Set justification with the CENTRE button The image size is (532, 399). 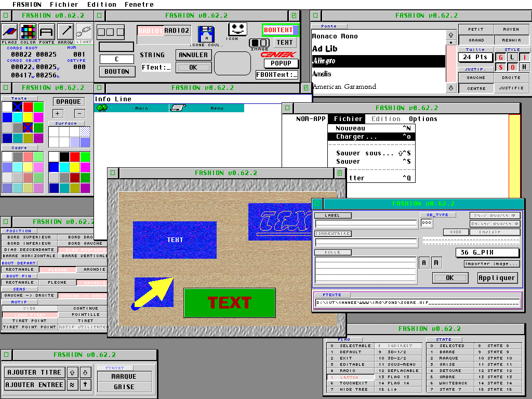[x=476, y=88]
